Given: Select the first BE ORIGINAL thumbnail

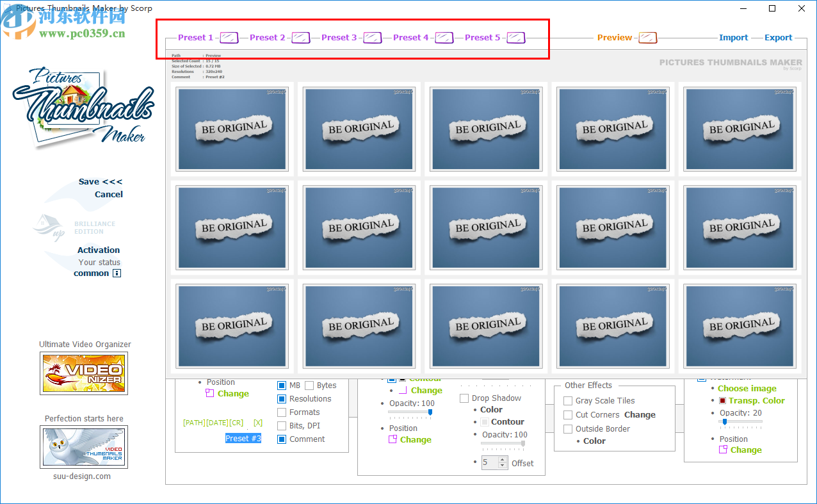Looking at the screenshot, I should tap(232, 129).
